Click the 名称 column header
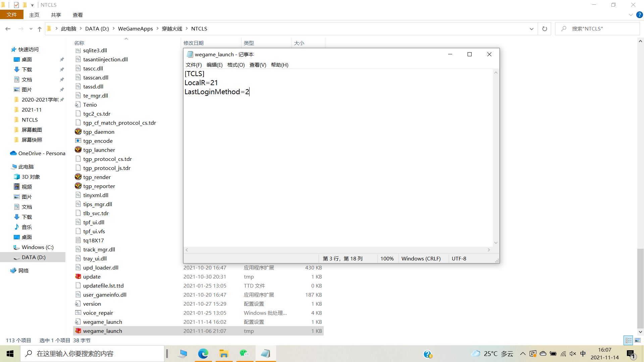 [x=79, y=43]
